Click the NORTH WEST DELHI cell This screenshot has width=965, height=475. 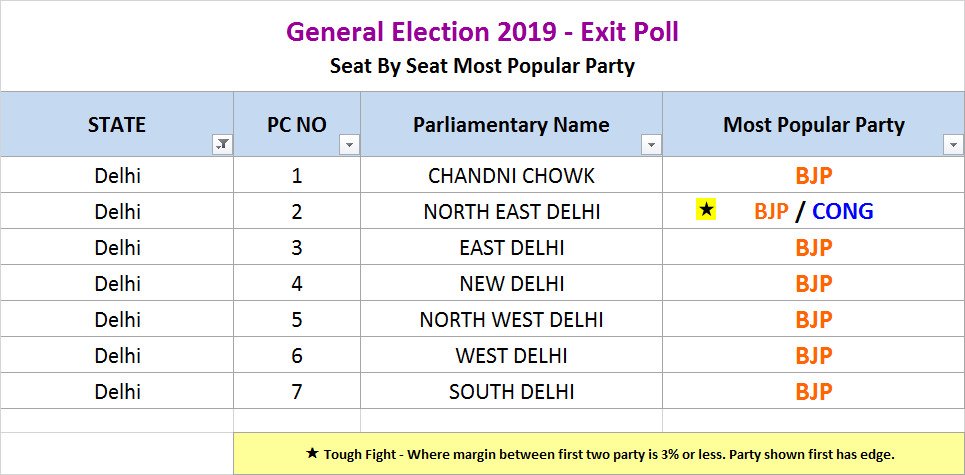[511, 320]
